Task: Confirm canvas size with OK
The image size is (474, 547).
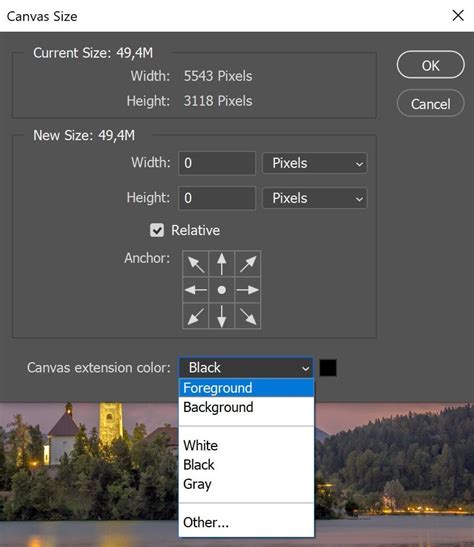Action: 430,65
